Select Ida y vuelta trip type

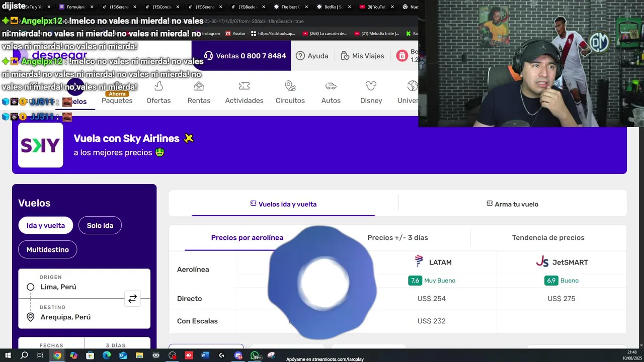(x=46, y=225)
